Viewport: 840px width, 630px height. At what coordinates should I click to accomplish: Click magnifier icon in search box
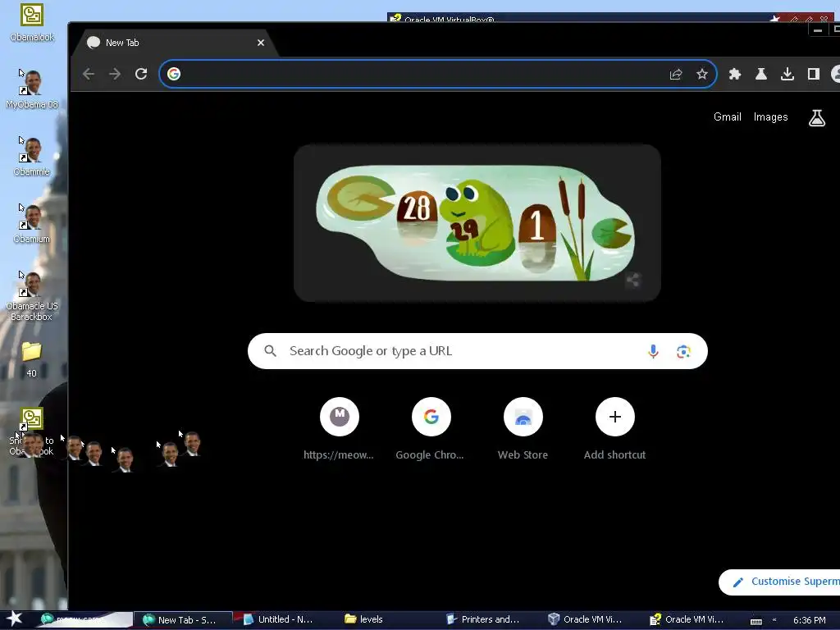pos(271,351)
